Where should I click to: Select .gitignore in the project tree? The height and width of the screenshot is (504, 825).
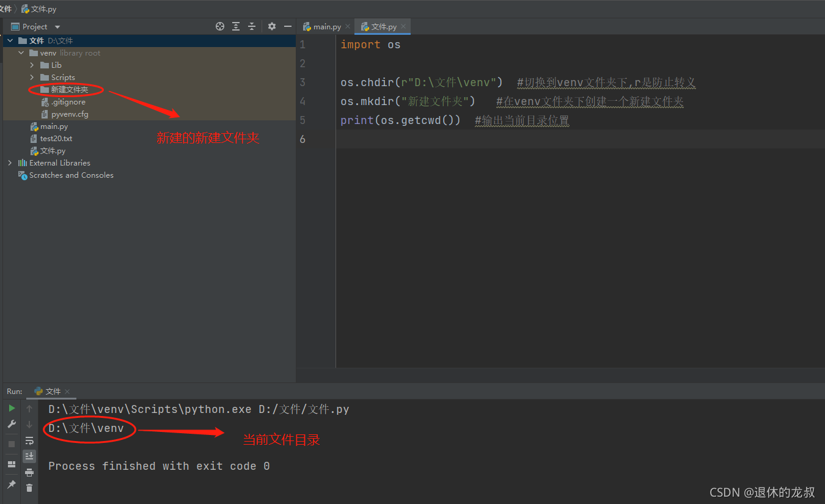point(68,102)
